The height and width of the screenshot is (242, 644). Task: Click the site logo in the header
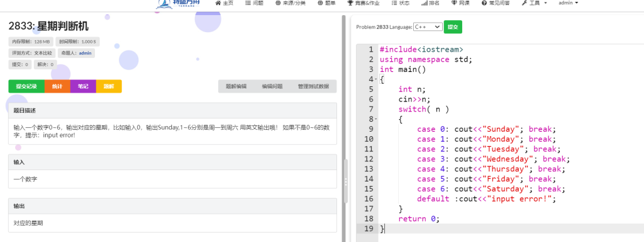point(178,4)
